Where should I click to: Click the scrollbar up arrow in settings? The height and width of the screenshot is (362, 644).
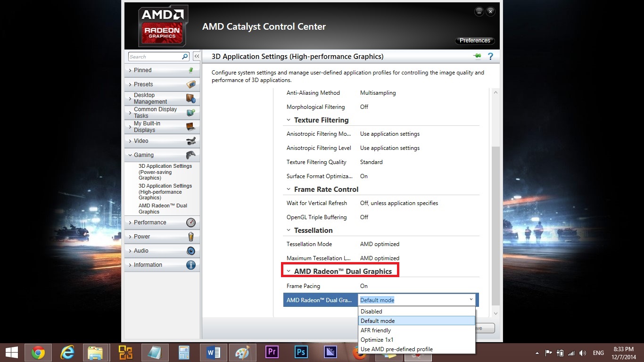pyautogui.click(x=495, y=92)
